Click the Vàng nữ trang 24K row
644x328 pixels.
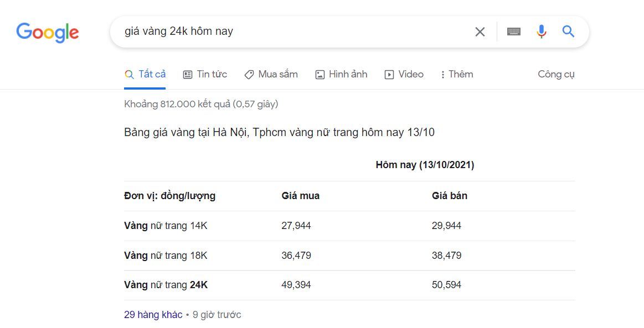click(x=349, y=285)
